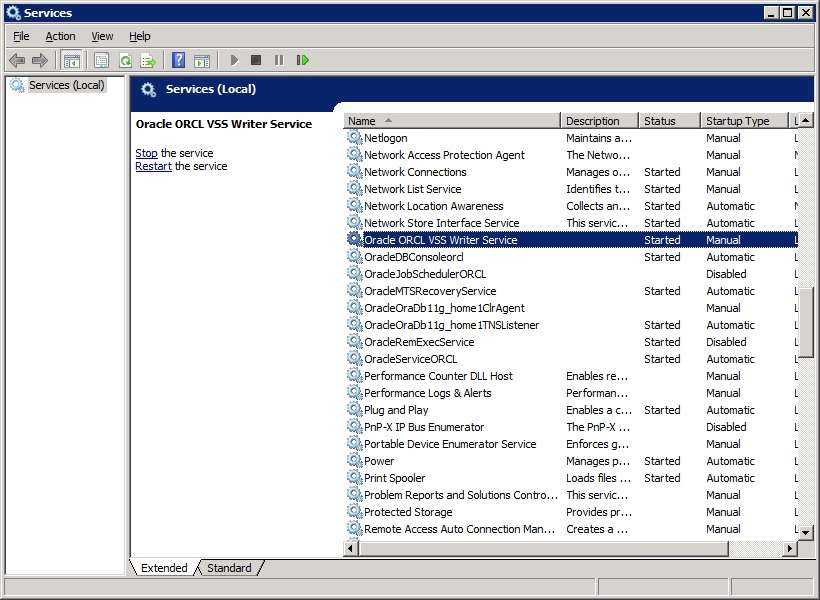The height and width of the screenshot is (600, 820).
Task: Sort by the Status column header
Action: tap(669, 121)
